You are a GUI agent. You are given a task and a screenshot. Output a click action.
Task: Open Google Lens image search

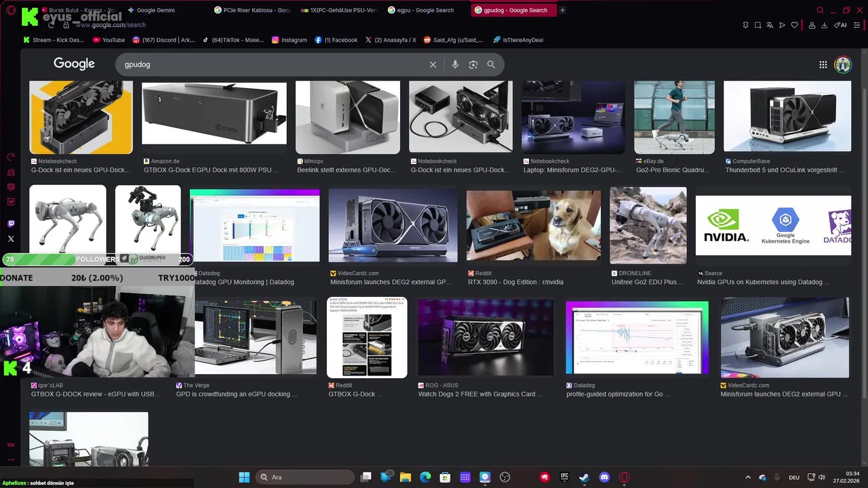pyautogui.click(x=473, y=64)
